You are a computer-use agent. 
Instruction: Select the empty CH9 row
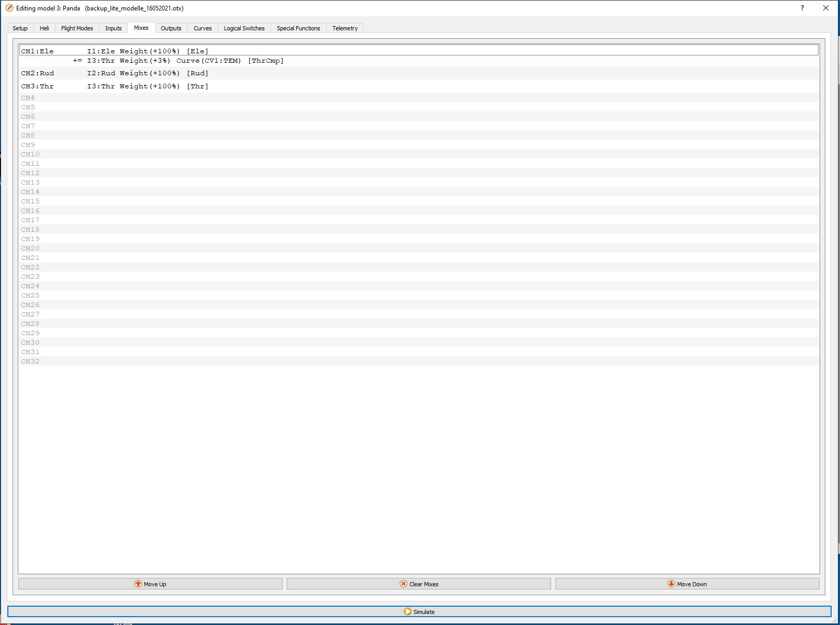419,145
